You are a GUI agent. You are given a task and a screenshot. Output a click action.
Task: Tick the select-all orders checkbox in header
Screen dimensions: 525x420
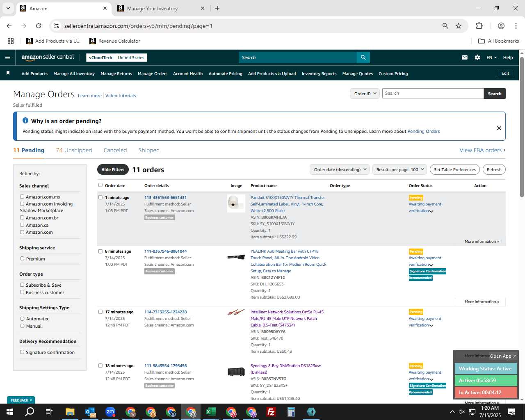tap(100, 185)
